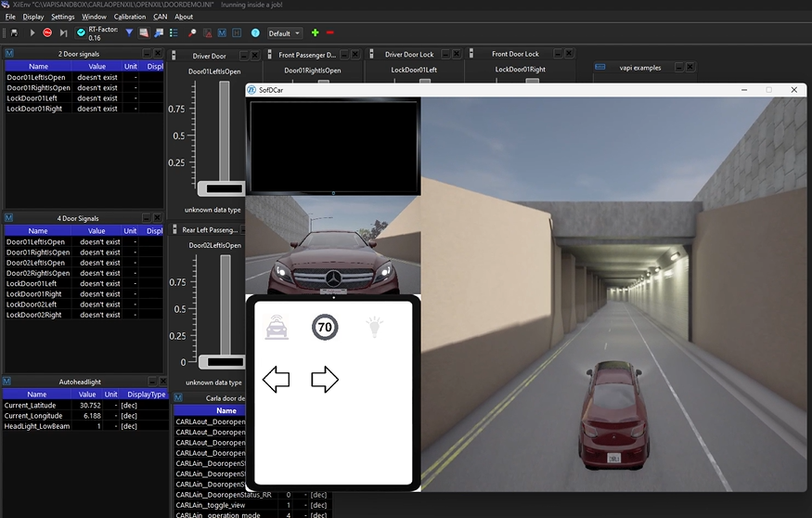The width and height of the screenshot is (812, 518).
Task: Click the Name column header in Autoheadlight
Action: (x=37, y=394)
